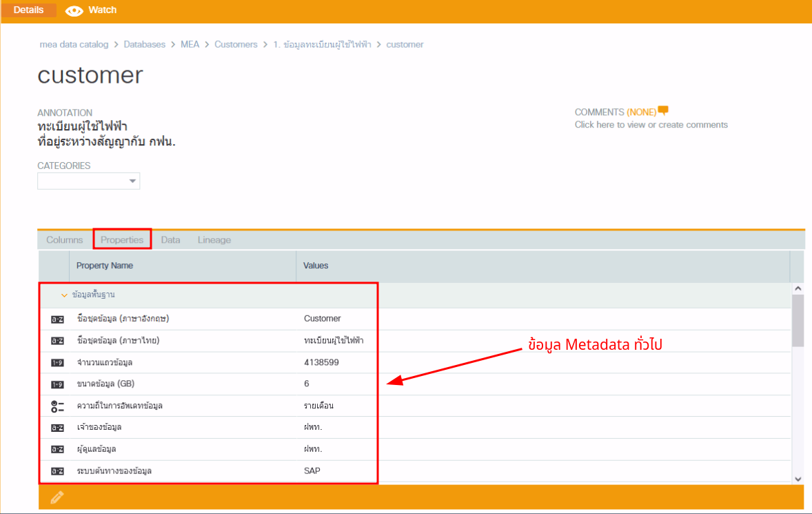The width and height of the screenshot is (812, 514).
Task: Click numeric-type icon beside จำนวนแถวข้อมูล
Action: (x=58, y=363)
